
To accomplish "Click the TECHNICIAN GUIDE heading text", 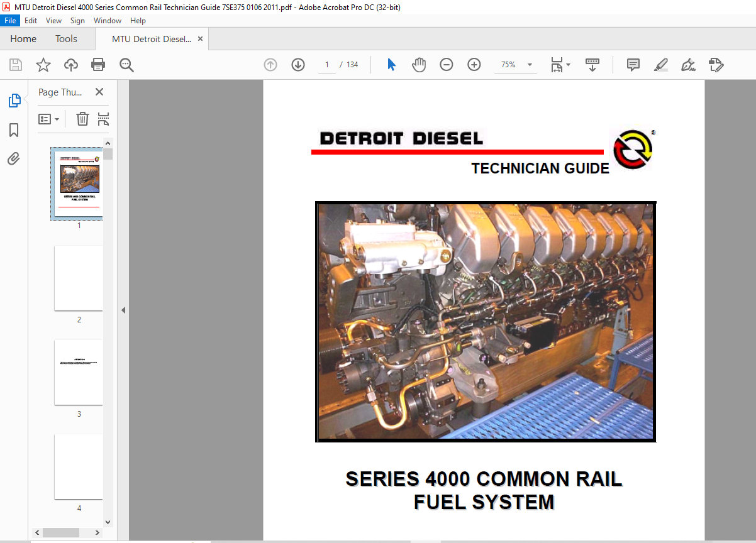I will click(540, 168).
